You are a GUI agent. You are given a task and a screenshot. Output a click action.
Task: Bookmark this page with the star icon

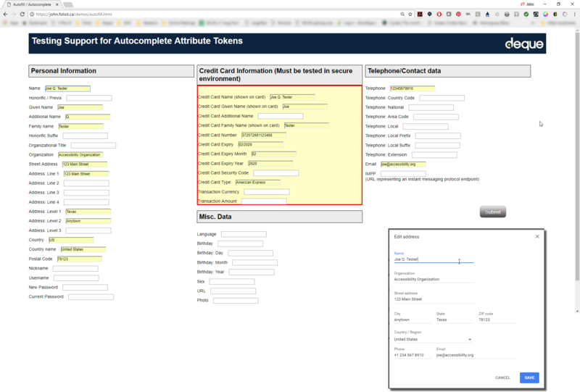coord(410,14)
